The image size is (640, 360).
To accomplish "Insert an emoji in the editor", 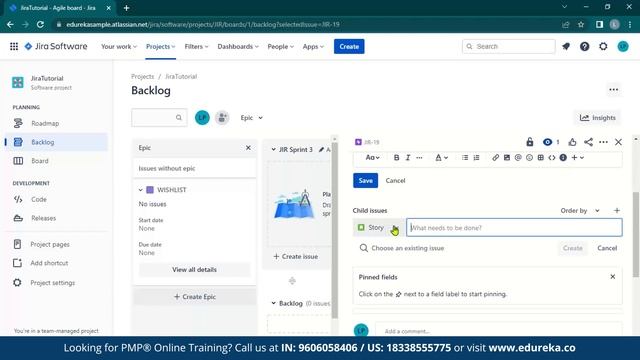I will tap(529, 158).
